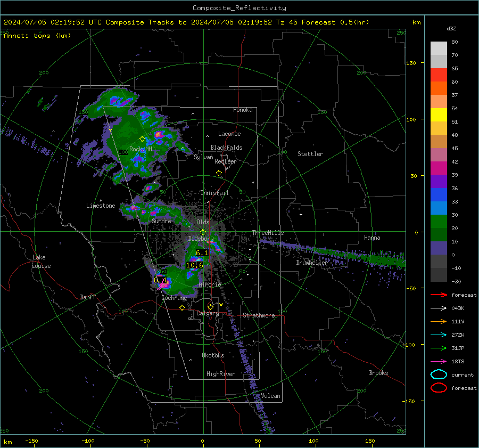Click the RedDeer city label
The height and width of the screenshot is (448, 479).
click(226, 161)
